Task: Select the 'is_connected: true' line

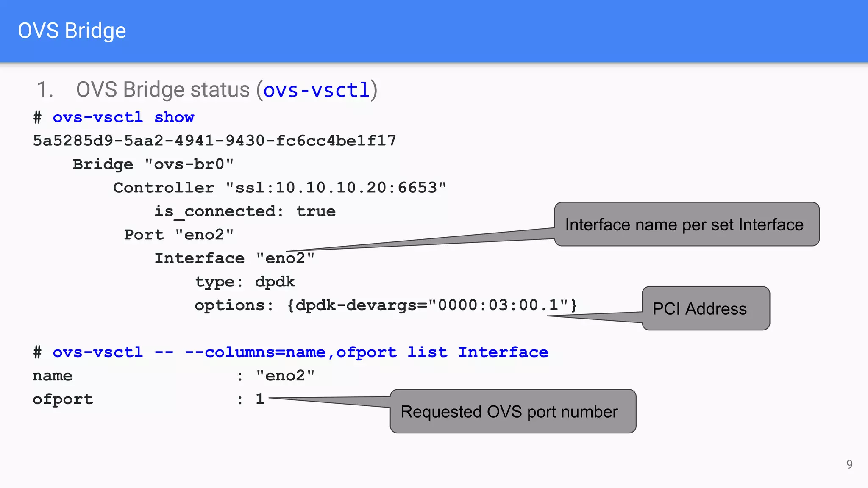Action: tap(245, 211)
